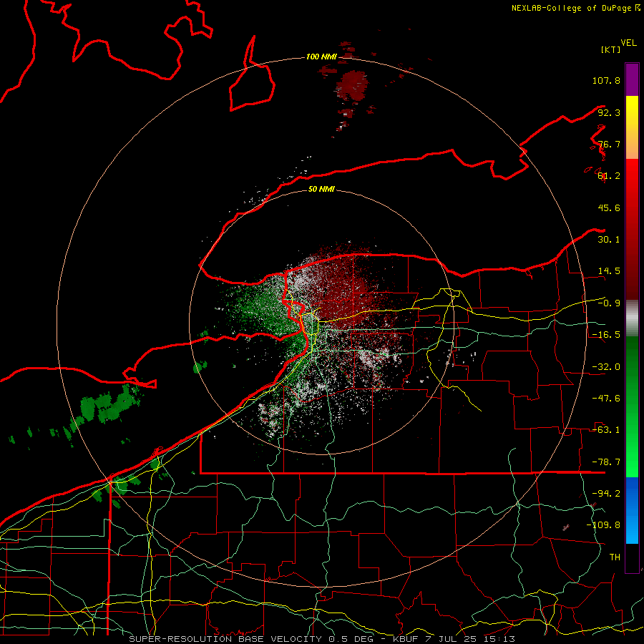Select the 30.1 velocity scale value
This screenshot has height=644, width=644.
point(609,239)
